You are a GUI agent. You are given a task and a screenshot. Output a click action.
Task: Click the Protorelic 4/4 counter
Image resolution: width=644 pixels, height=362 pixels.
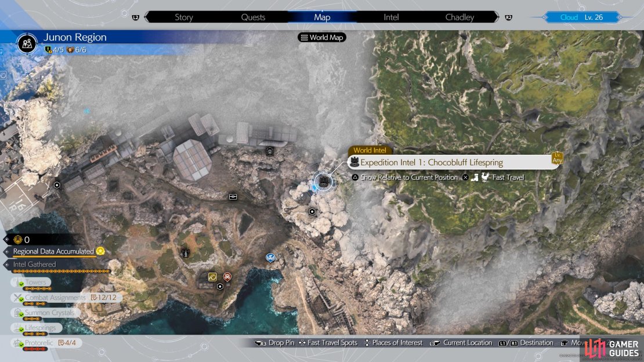pos(67,343)
